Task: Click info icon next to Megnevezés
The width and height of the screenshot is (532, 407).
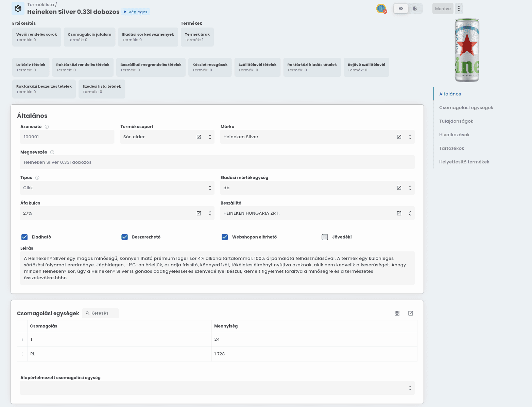Action: click(52, 152)
